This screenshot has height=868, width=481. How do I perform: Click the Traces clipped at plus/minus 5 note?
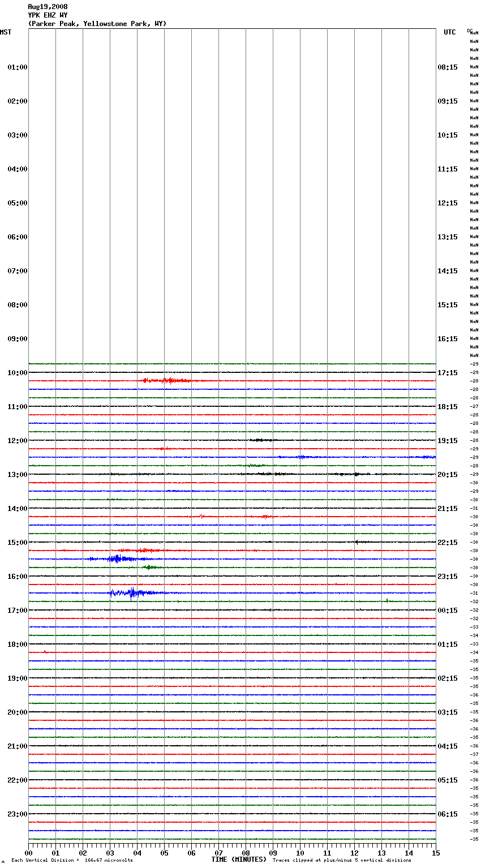342,861
